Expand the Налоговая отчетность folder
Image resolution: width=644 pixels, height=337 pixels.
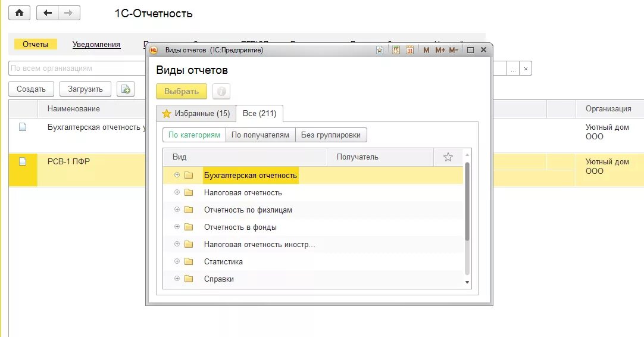[177, 192]
